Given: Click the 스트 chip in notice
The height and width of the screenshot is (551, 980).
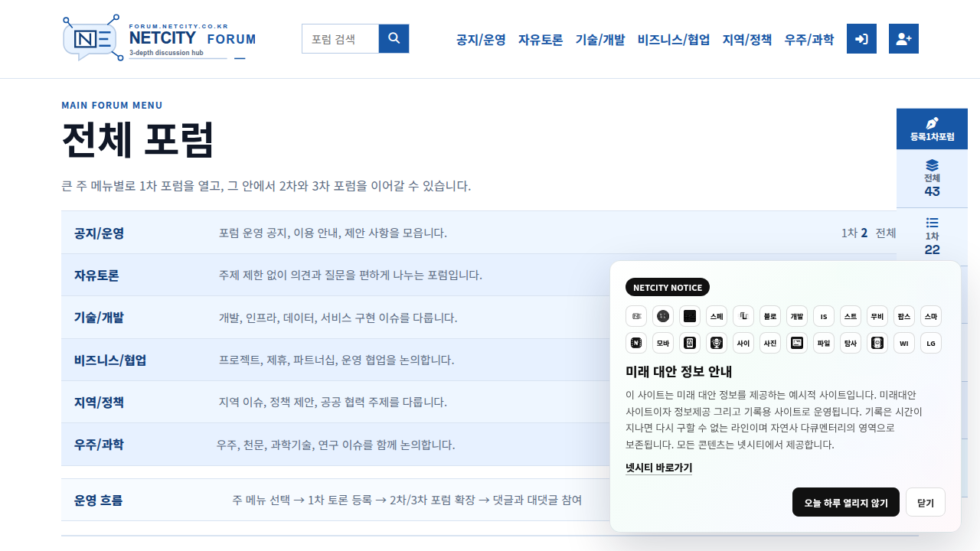Looking at the screenshot, I should [851, 316].
